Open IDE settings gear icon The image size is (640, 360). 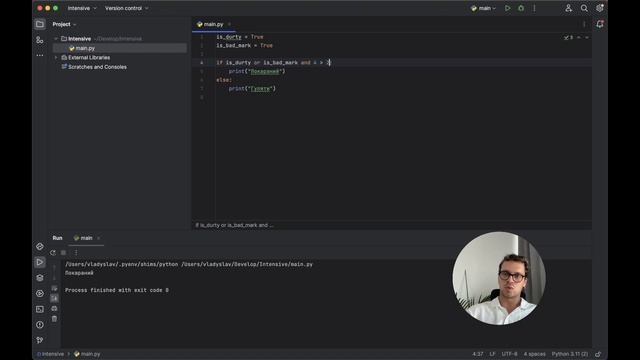pyautogui.click(x=600, y=8)
